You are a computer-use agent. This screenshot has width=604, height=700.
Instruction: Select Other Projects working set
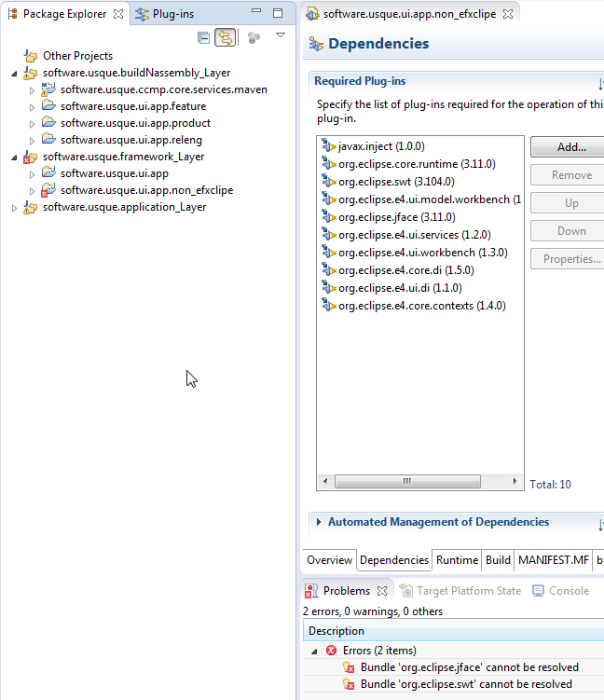point(77,56)
